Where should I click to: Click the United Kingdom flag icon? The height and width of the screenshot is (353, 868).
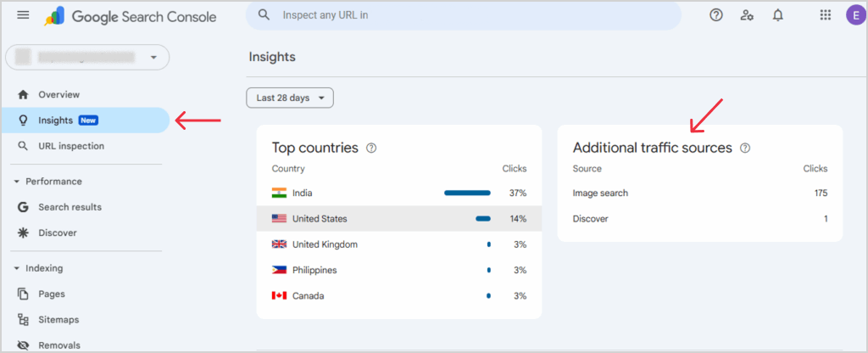279,244
